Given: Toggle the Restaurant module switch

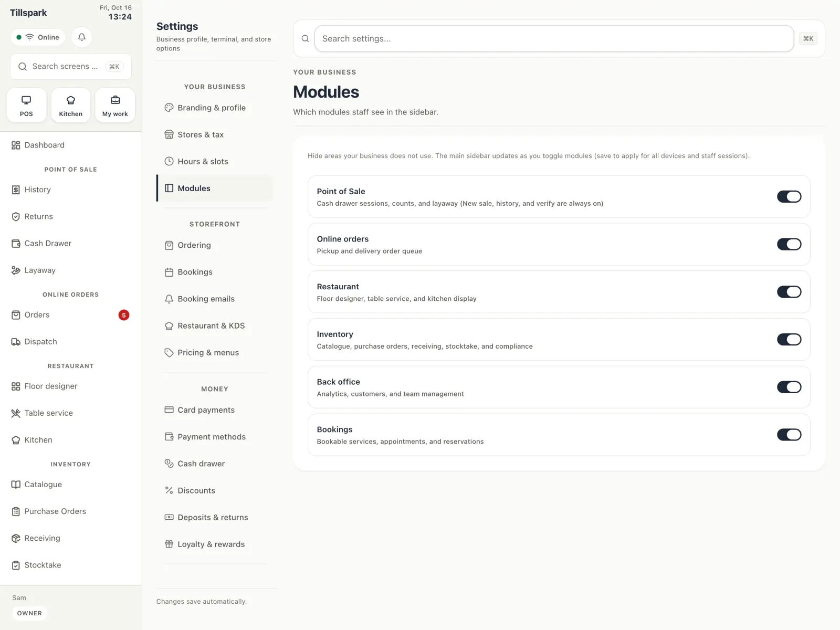Looking at the screenshot, I should [789, 292].
